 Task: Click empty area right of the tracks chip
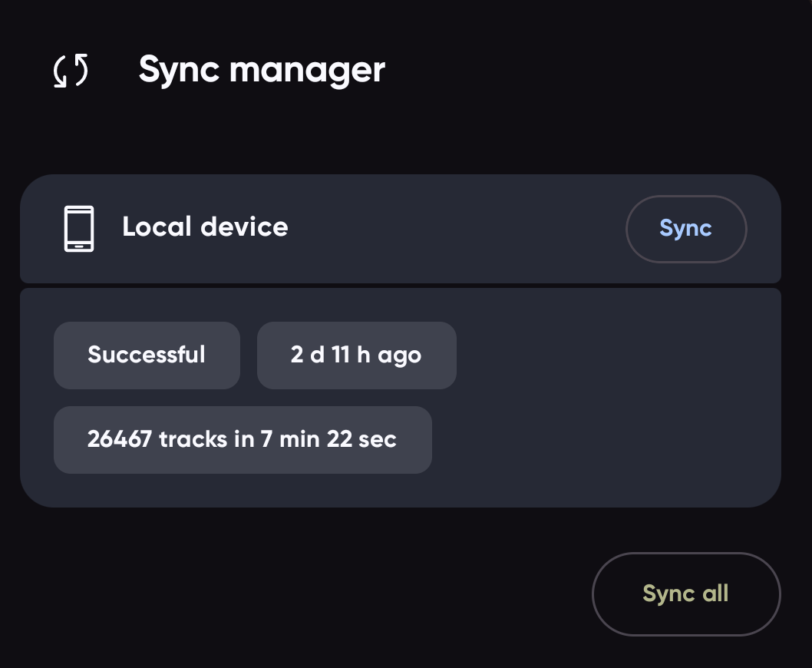[606, 439]
